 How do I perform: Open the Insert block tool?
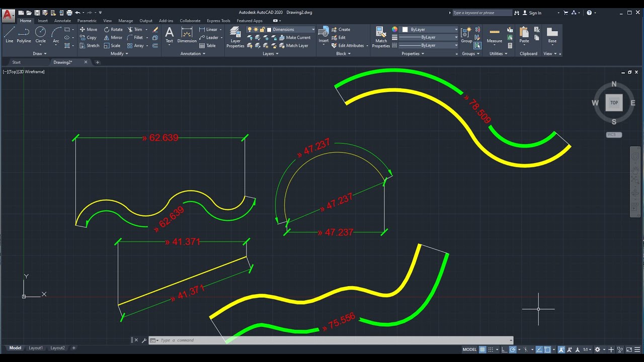tap(324, 35)
